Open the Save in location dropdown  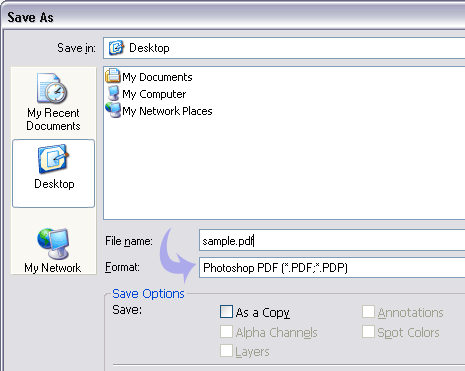[284, 48]
